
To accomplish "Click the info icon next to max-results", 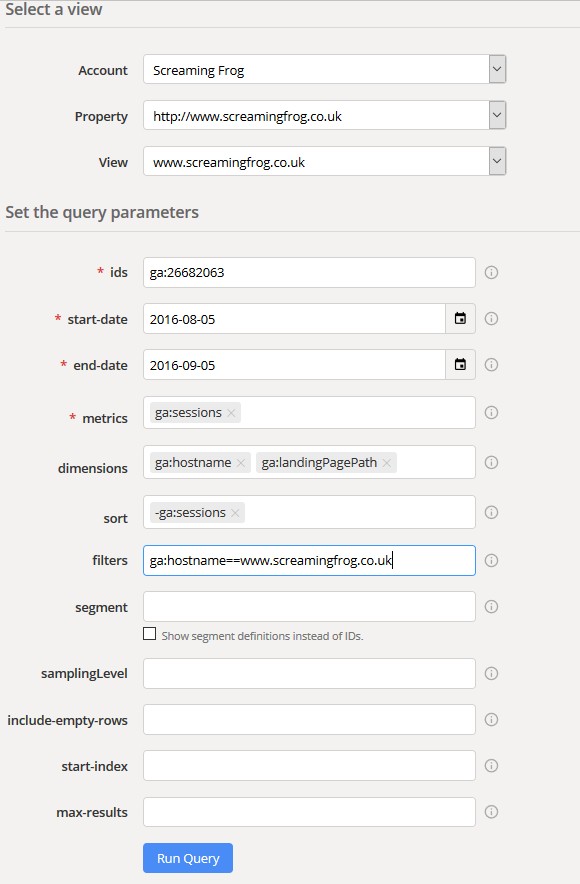I will pyautogui.click(x=492, y=812).
